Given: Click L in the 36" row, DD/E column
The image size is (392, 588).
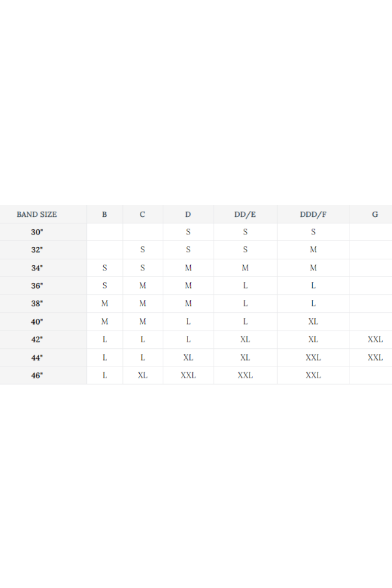Looking at the screenshot, I should [245, 286].
